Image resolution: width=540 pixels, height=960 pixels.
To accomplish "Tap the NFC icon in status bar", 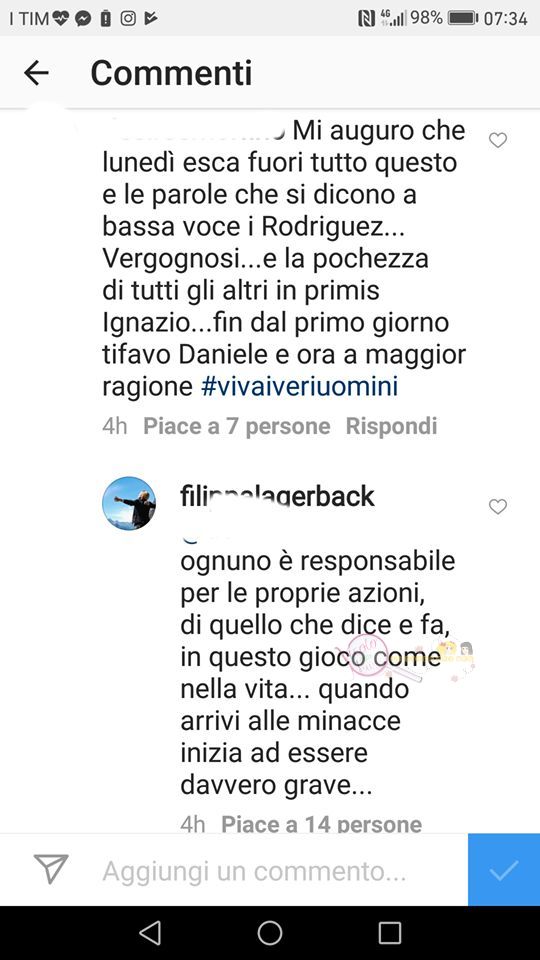I will tap(366, 19).
